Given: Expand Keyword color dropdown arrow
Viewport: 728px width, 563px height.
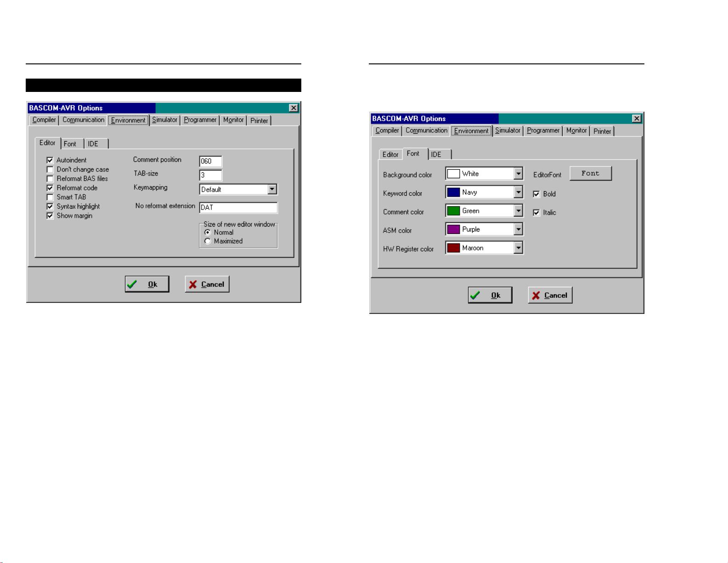Looking at the screenshot, I should pyautogui.click(x=518, y=192).
